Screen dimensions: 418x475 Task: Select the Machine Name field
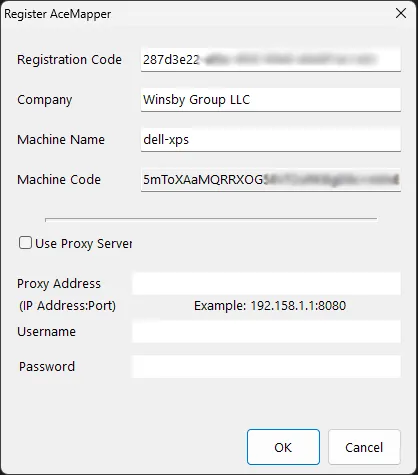[271, 140]
